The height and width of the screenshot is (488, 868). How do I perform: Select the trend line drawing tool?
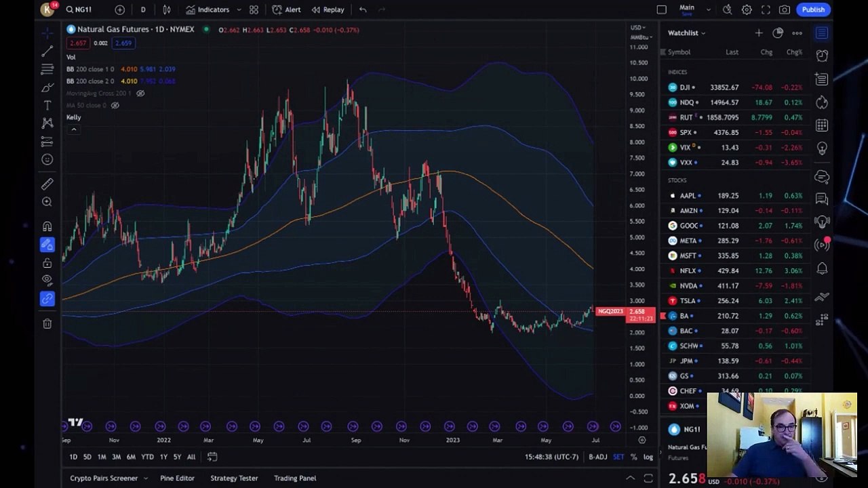tap(47, 52)
